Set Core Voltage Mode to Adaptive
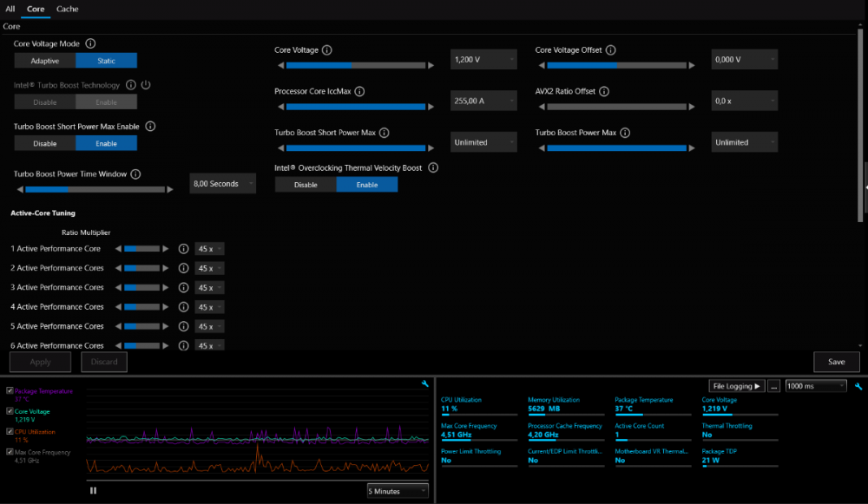 45,61
